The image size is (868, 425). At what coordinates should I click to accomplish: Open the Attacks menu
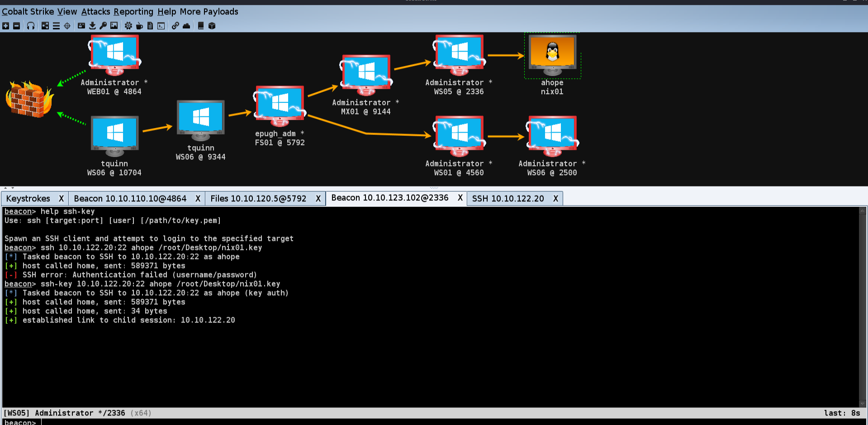[x=95, y=12]
